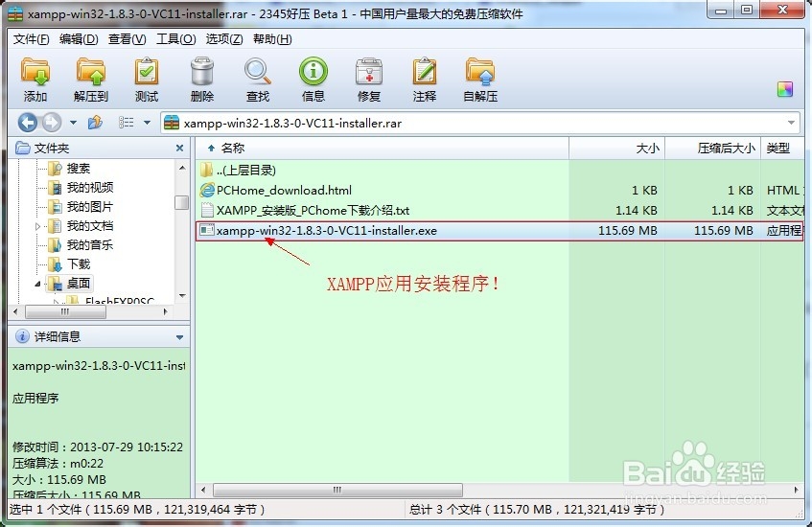Image resolution: width=812 pixels, height=527 pixels.
Task: Sort by the 类型 column header
Action: coord(782,149)
